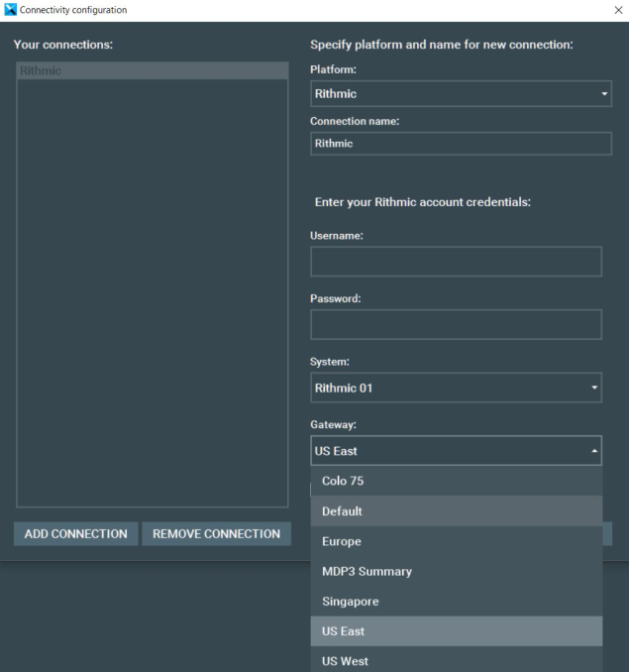Click the app logo icon in title bar
629x672 pixels.
click(x=10, y=10)
